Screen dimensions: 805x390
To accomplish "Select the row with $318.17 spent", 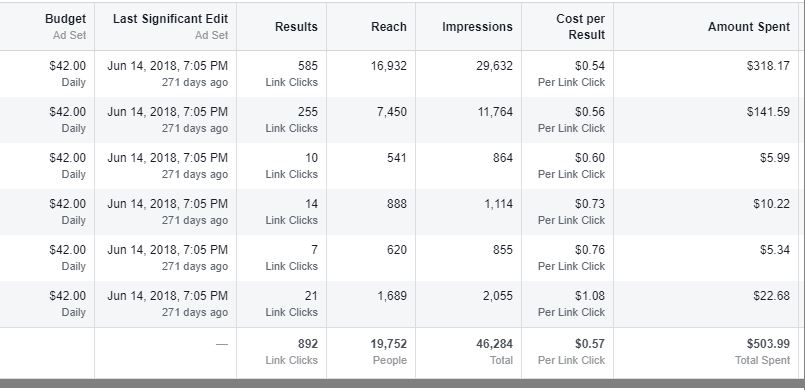I will 402,74.
